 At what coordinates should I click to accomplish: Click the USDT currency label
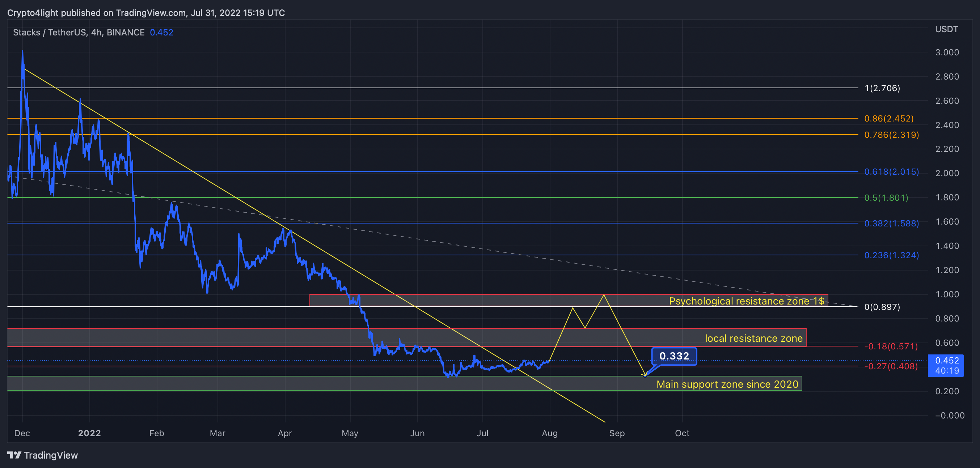pyautogui.click(x=946, y=29)
